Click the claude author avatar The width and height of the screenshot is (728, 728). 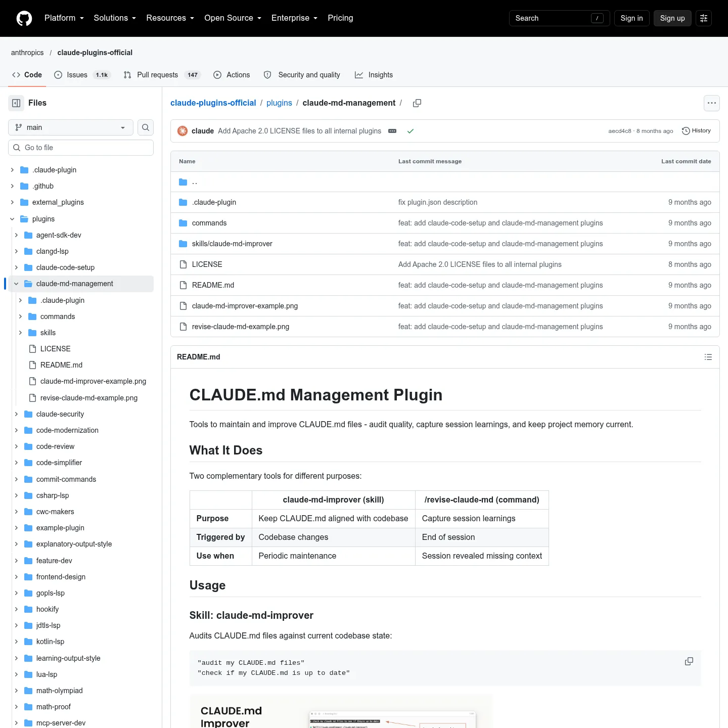183,131
